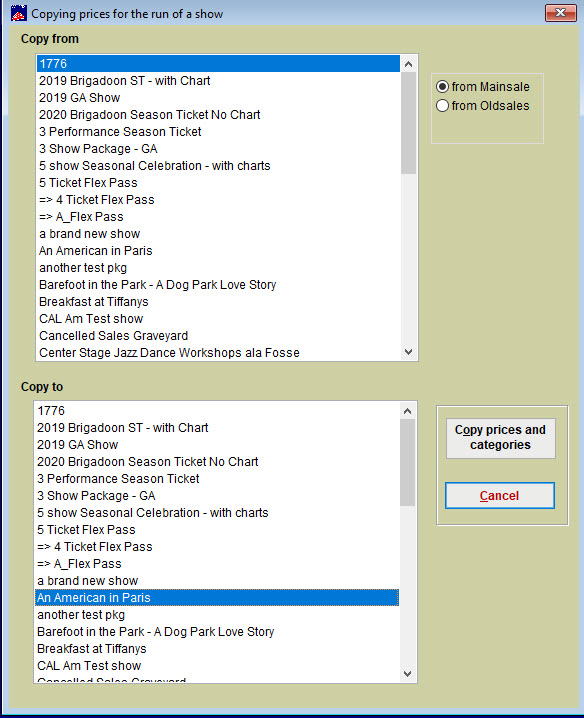584x718 pixels.
Task: Click the Copy to list scrollbar thumb
Action: tap(407, 463)
